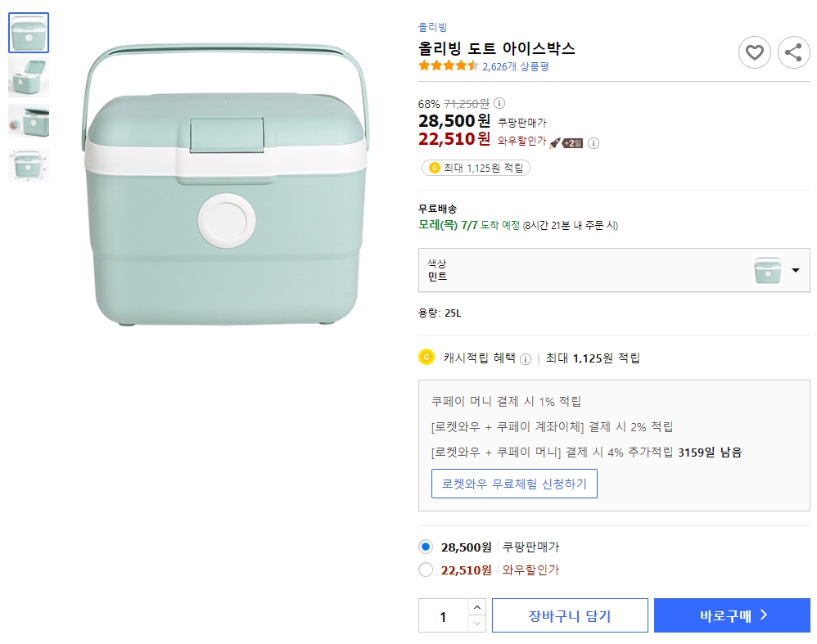Viewport: 817px width, 644px height.
Task: Increase quantity with the up arrow
Action: 476,607
